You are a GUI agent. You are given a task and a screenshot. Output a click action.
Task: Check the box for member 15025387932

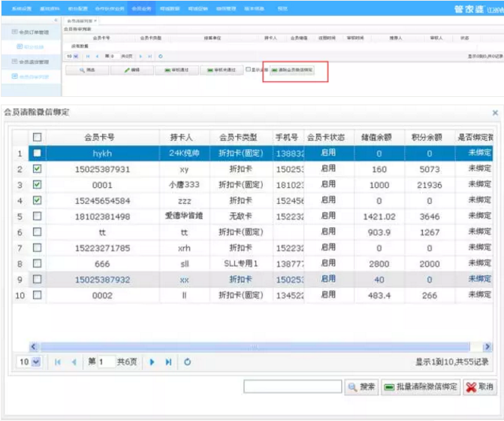point(38,279)
